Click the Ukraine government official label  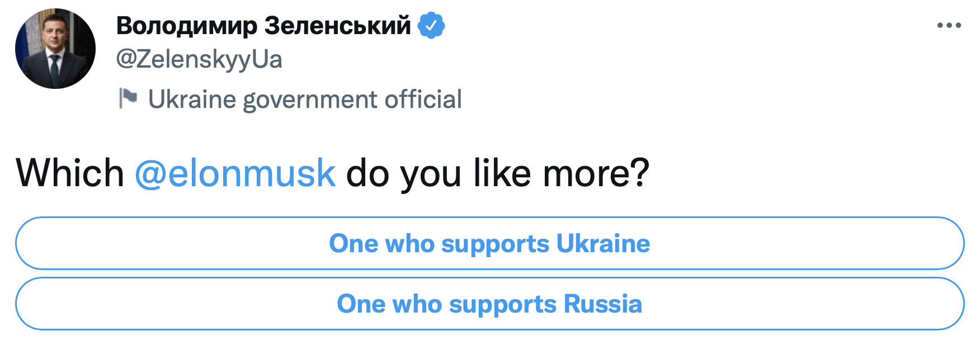[305, 100]
